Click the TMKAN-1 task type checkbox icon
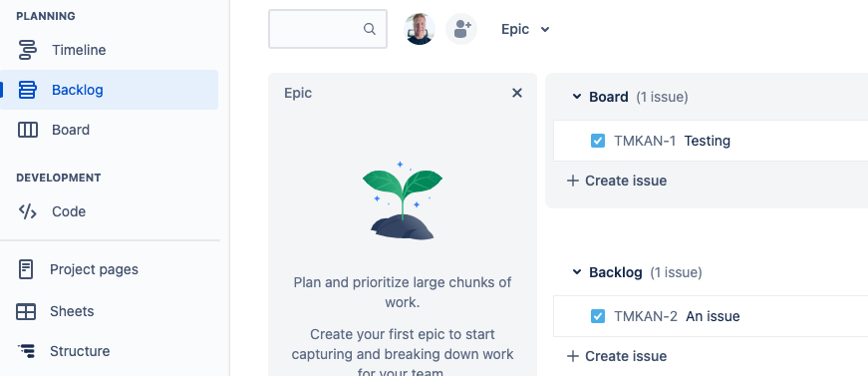Viewport: 868px width, 376px height. (598, 141)
